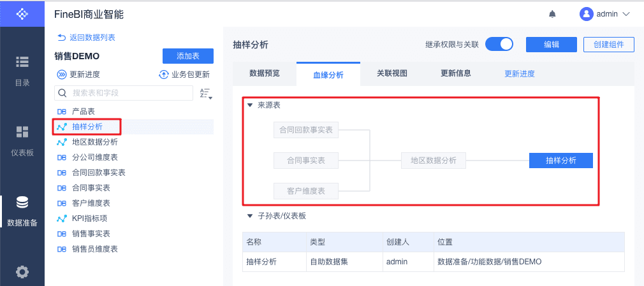Collapse the 来源表 section
This screenshot has height=286, width=644.
click(249, 105)
